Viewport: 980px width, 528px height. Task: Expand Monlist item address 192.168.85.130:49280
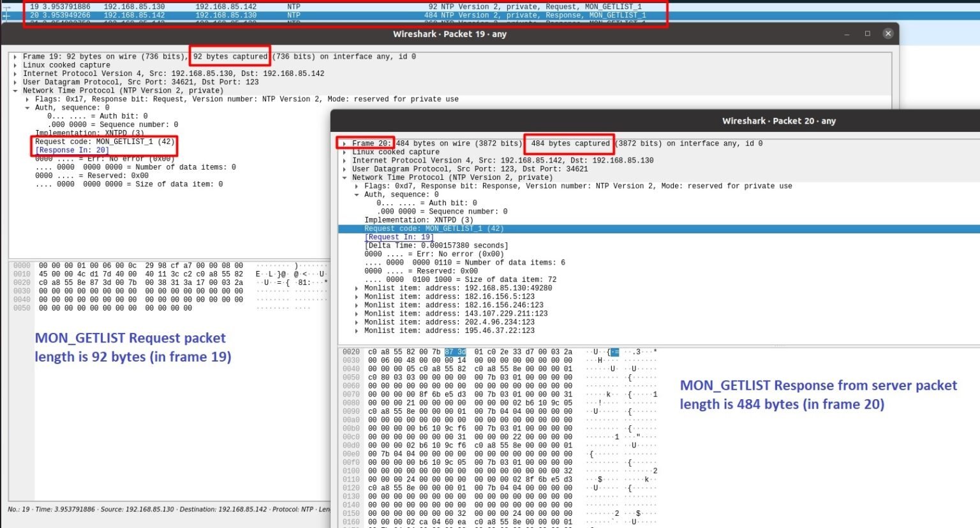[355, 288]
